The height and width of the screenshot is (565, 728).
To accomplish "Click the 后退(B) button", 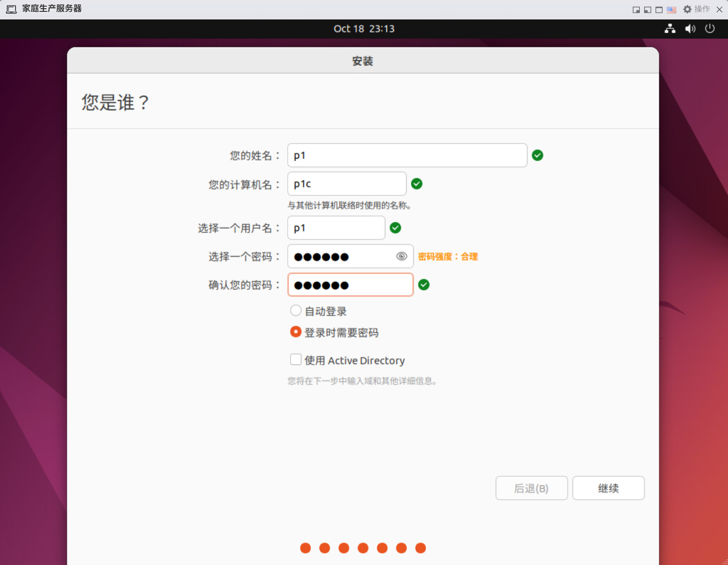I will [x=531, y=488].
